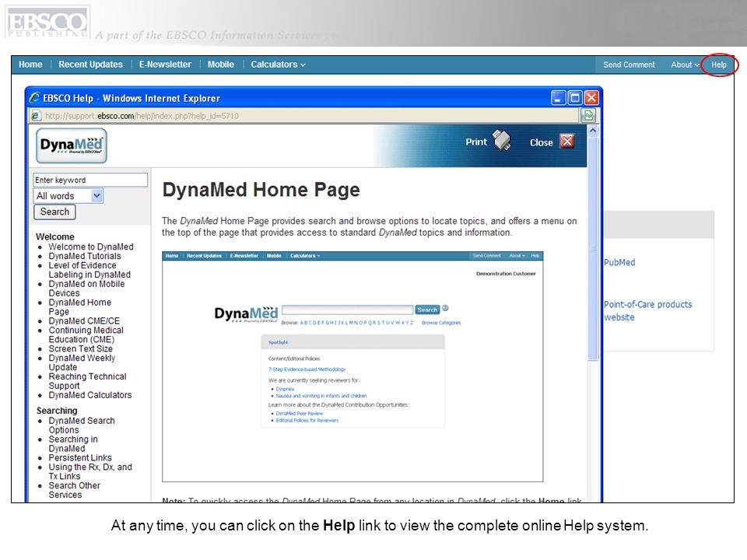Click the EBSCO Publishing logo
The width and height of the screenshot is (747, 560).
(47, 22)
